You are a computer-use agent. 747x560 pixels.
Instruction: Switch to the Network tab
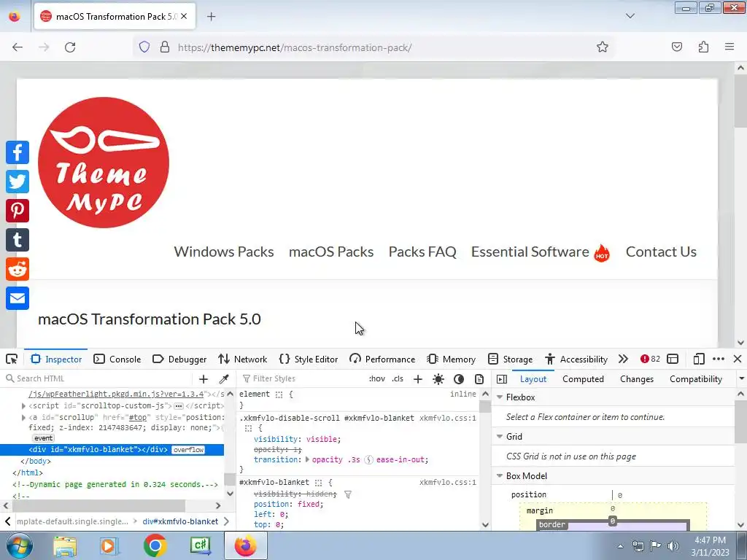pyautogui.click(x=242, y=359)
